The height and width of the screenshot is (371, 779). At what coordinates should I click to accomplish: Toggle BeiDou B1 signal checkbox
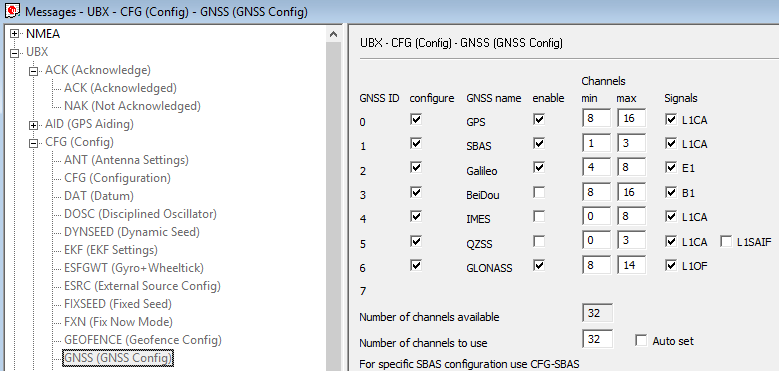tap(671, 192)
